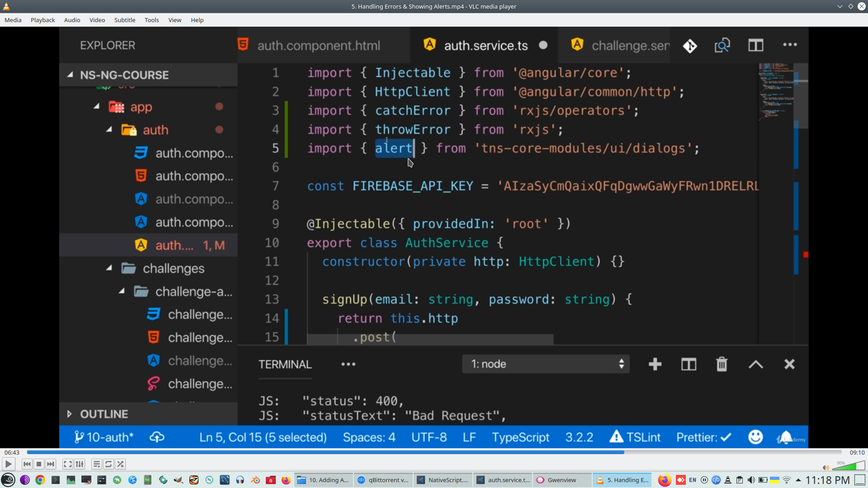
Task: Open Firefox from the system tray area
Action: (664, 480)
